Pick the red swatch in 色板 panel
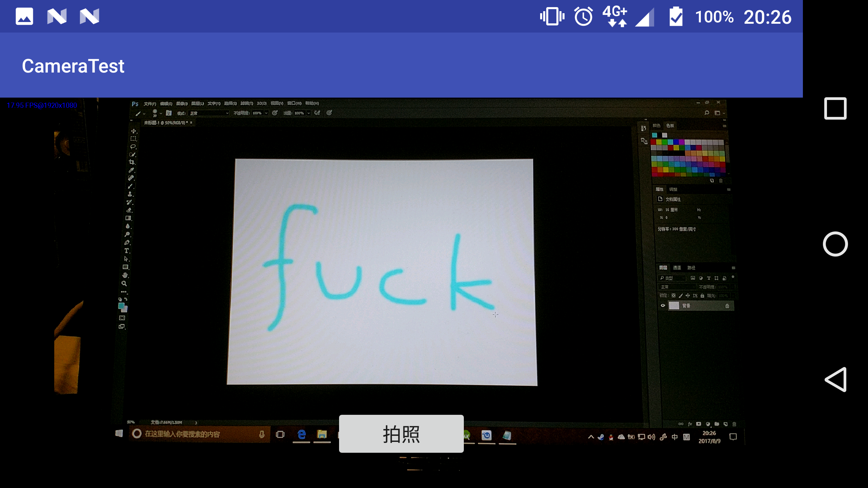Viewport: 868px width, 488px height. 653,142
